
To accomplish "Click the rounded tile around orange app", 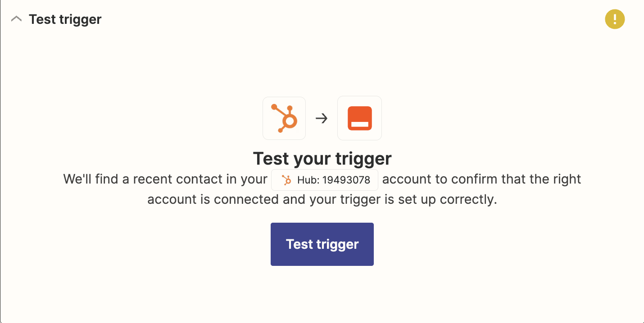I will click(360, 118).
